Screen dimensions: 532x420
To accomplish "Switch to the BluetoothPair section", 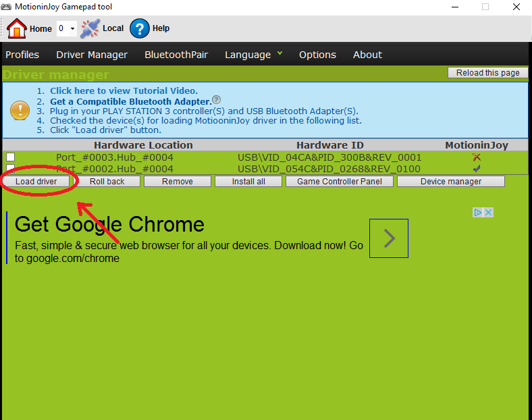I will pyautogui.click(x=176, y=55).
